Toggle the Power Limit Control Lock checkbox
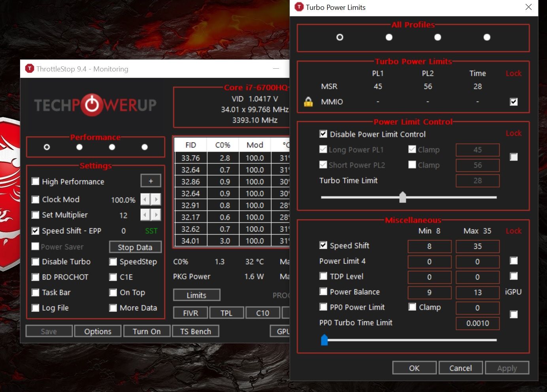 coord(513,157)
